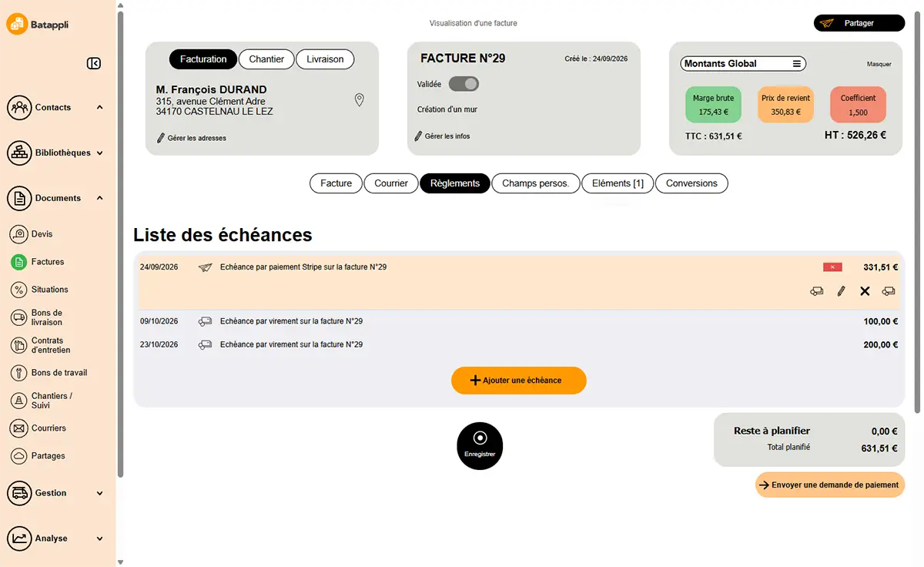Click Gérer les adresses
Viewport: 924px width, 567px height.
(191, 138)
